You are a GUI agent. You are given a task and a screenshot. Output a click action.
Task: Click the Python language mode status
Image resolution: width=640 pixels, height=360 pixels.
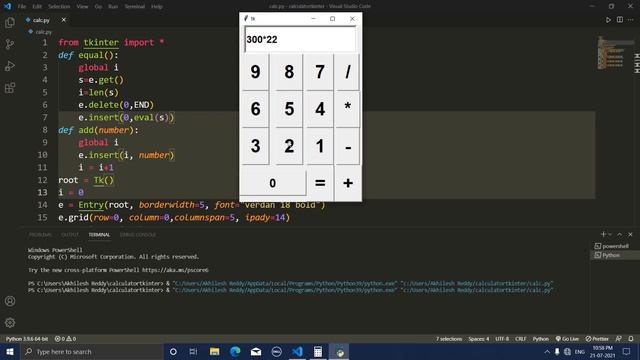[x=540, y=339]
